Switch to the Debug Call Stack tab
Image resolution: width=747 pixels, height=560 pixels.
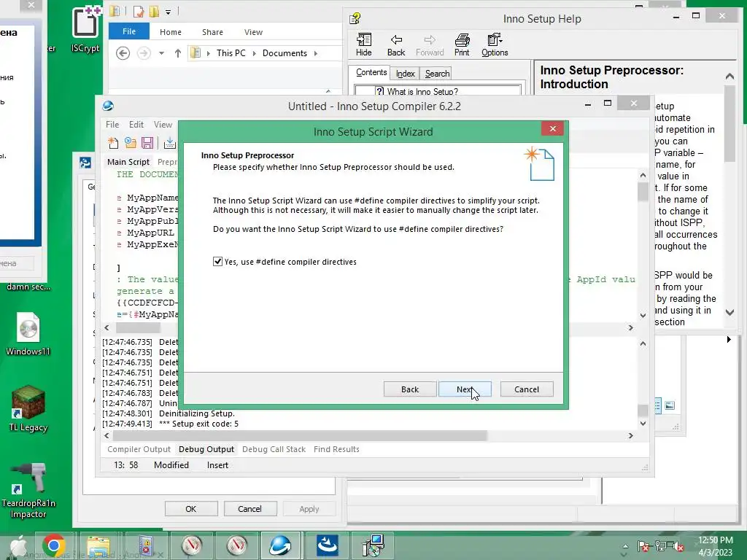pos(274,449)
